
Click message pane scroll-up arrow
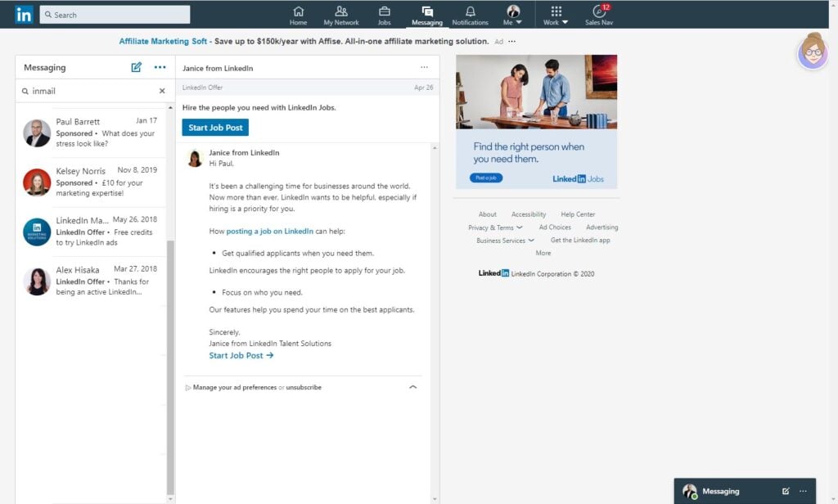(x=435, y=148)
